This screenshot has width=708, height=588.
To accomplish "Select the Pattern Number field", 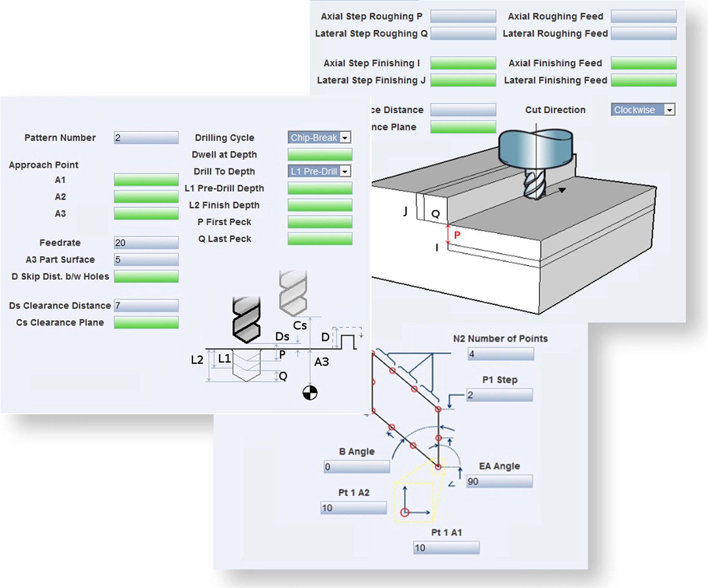I will (x=146, y=138).
